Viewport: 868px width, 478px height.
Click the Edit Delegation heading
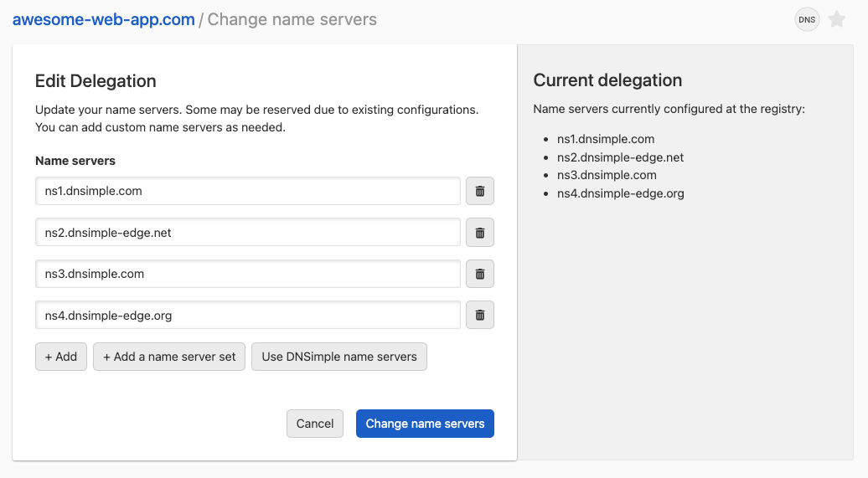click(x=96, y=80)
